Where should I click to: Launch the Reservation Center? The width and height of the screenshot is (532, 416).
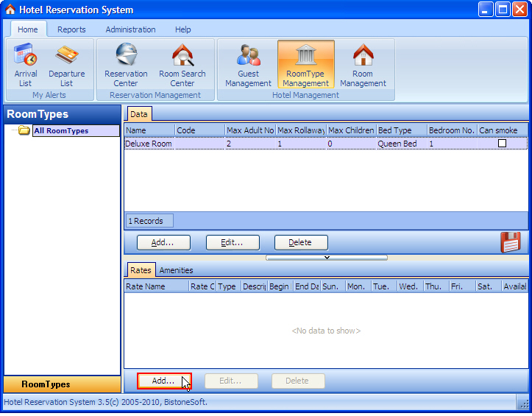pyautogui.click(x=126, y=65)
